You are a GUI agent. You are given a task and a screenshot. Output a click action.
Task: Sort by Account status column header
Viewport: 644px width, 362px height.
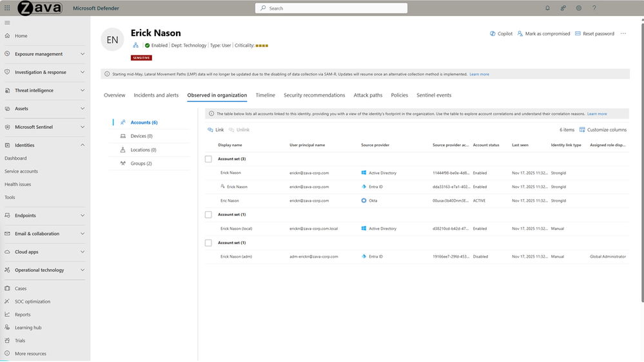pos(486,145)
